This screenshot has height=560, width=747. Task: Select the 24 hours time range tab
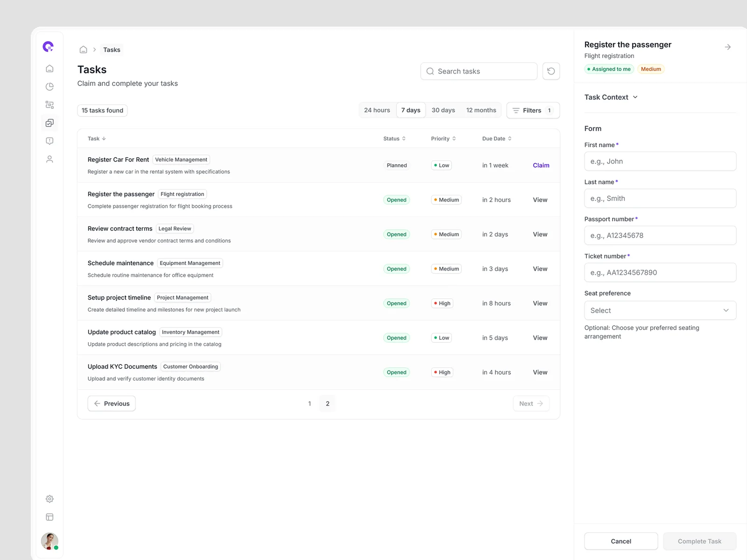[x=377, y=110]
